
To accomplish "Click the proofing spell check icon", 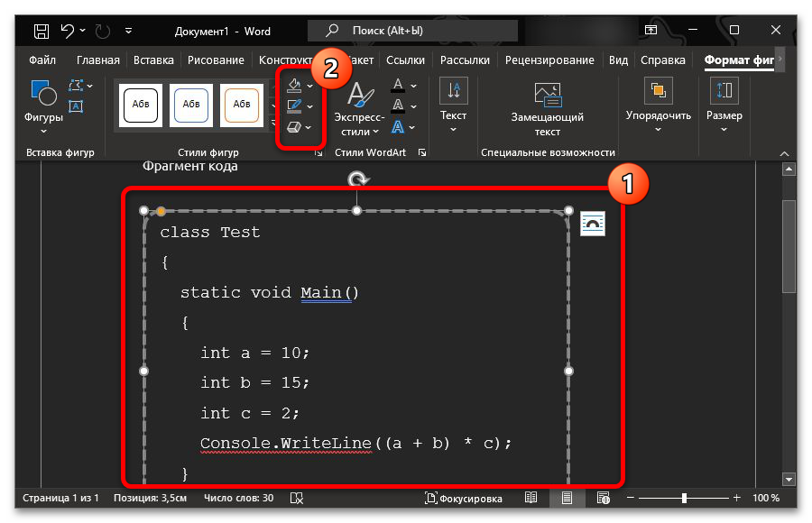I will (x=297, y=498).
